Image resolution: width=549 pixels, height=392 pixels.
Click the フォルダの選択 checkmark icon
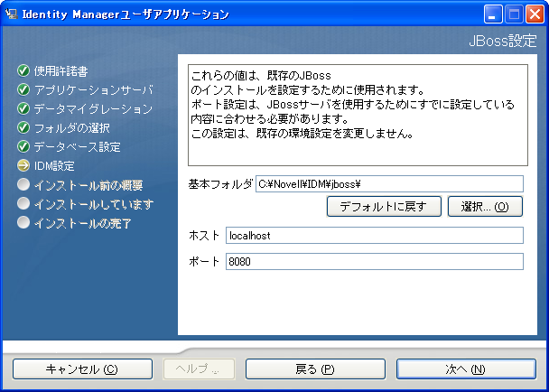point(23,127)
